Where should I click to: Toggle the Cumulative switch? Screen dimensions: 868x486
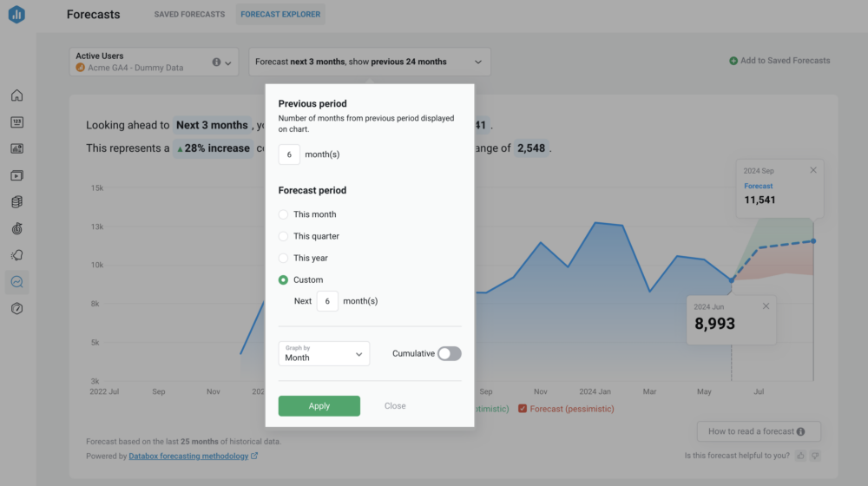pos(449,354)
